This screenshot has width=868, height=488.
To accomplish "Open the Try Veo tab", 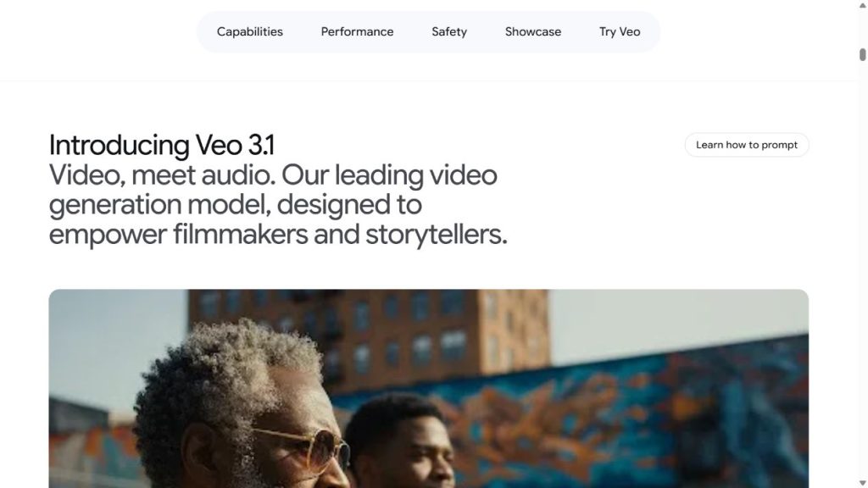I will (620, 31).
